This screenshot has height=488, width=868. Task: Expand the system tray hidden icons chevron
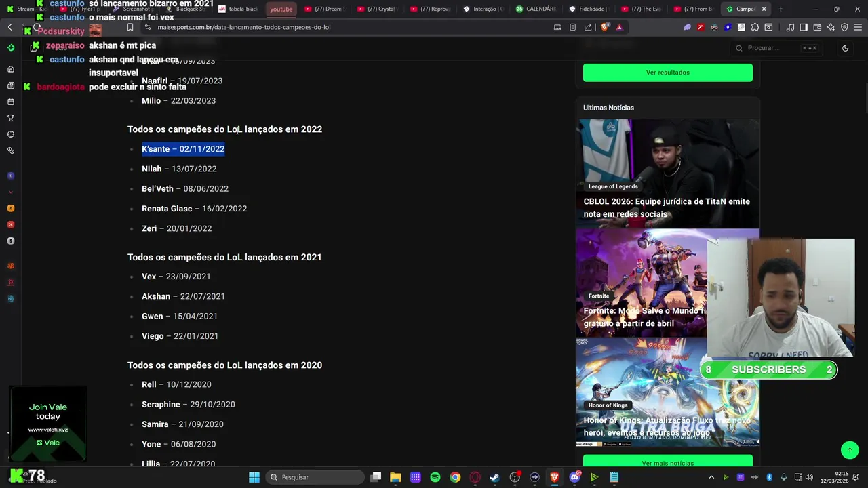711,477
